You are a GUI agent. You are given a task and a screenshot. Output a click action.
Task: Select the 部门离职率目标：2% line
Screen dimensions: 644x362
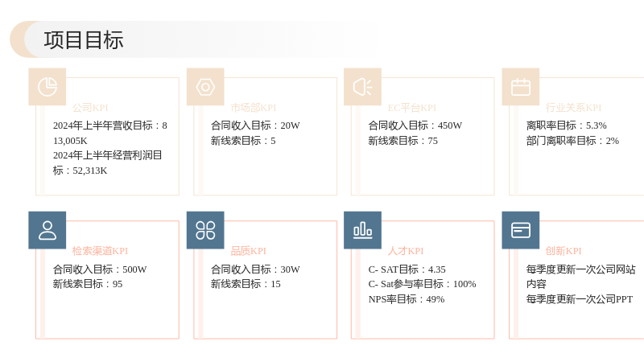[x=572, y=141]
